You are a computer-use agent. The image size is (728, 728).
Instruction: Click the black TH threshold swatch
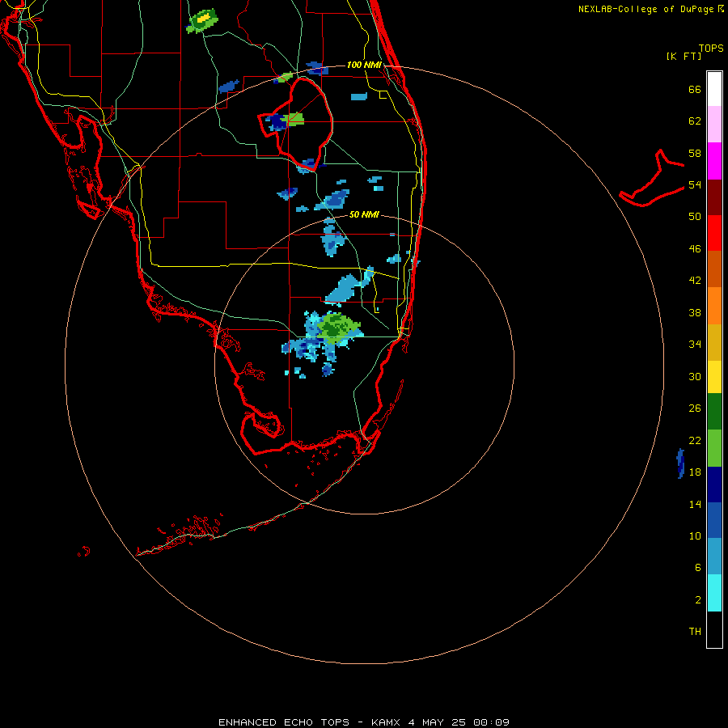[714, 629]
